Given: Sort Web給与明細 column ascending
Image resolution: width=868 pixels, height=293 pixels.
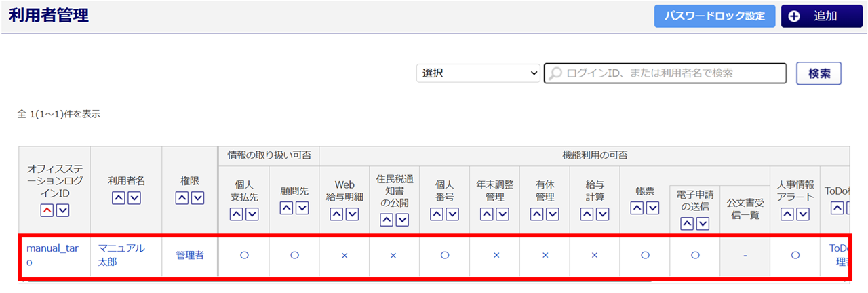Looking at the screenshot, I should pyautogui.click(x=336, y=214).
